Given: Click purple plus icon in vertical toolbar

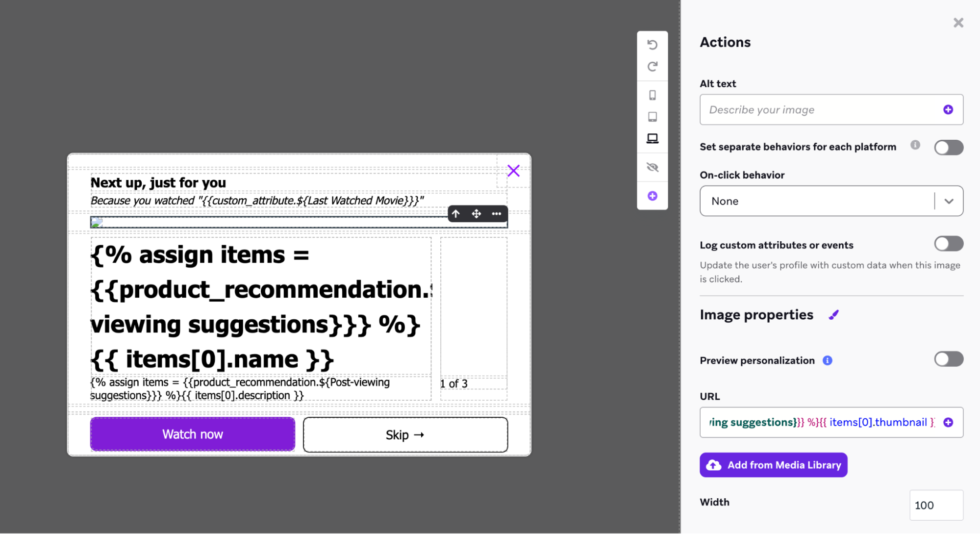Looking at the screenshot, I should click(652, 196).
